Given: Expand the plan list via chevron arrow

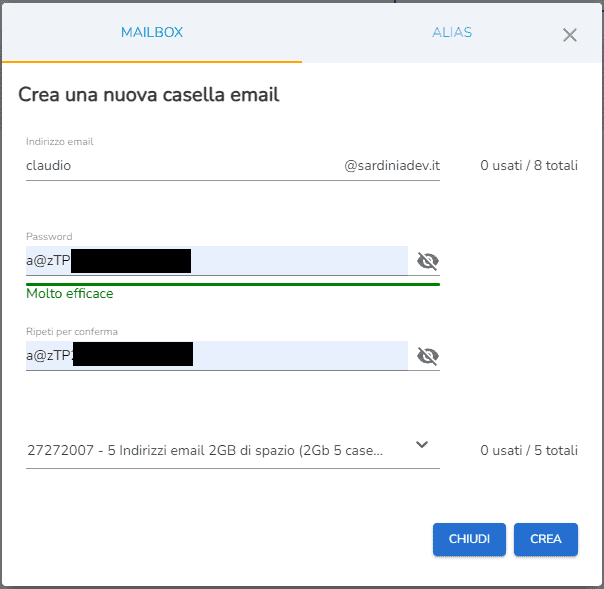Looking at the screenshot, I should point(422,445).
